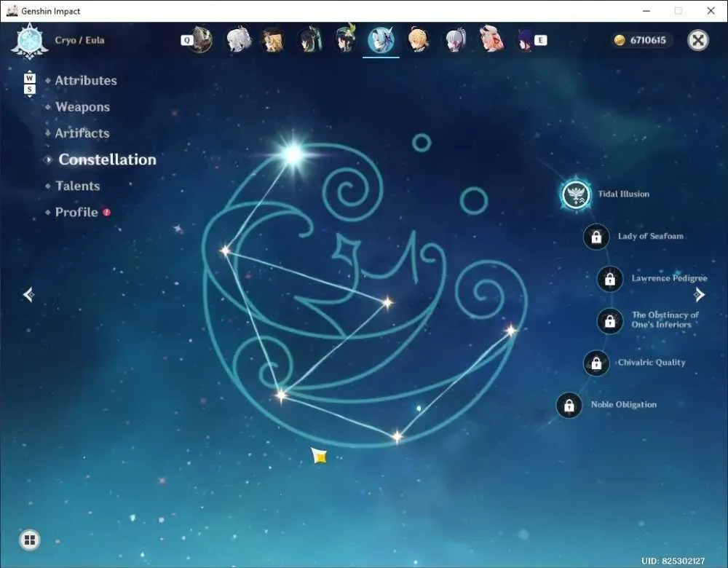The image size is (728, 568).
Task: Open the grid menu icon
Action: click(30, 540)
